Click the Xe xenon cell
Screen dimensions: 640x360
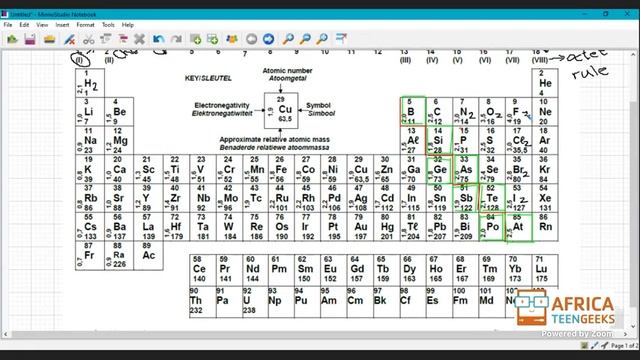(x=545, y=198)
